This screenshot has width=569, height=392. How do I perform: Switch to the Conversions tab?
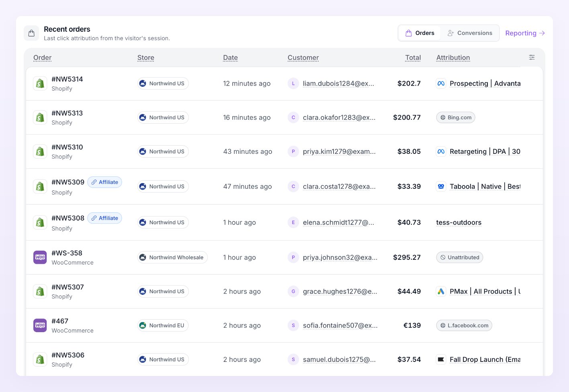point(470,33)
